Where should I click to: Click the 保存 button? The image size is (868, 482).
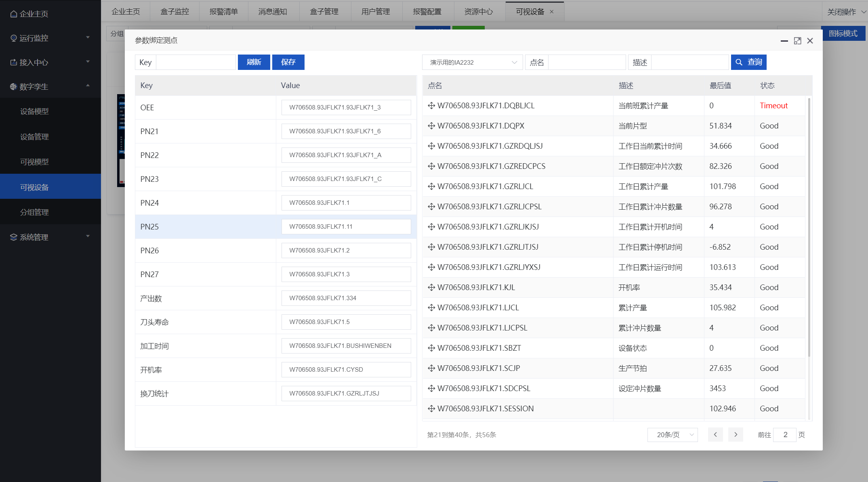pyautogui.click(x=288, y=62)
